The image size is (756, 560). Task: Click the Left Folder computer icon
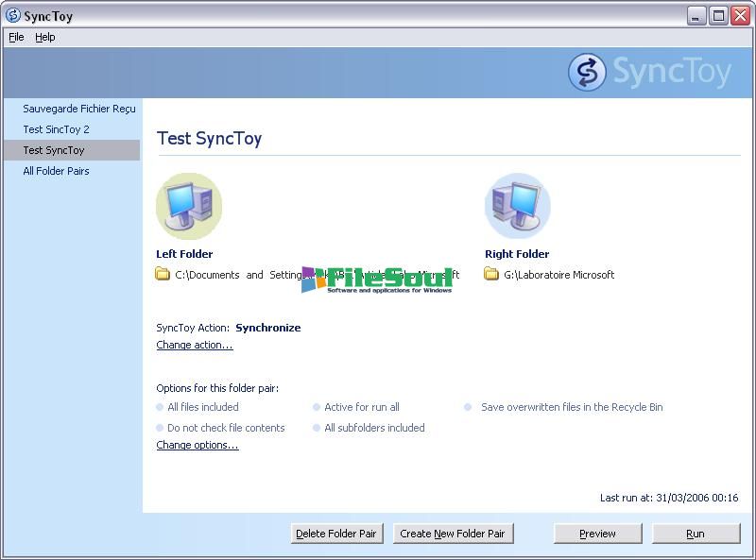(x=189, y=206)
